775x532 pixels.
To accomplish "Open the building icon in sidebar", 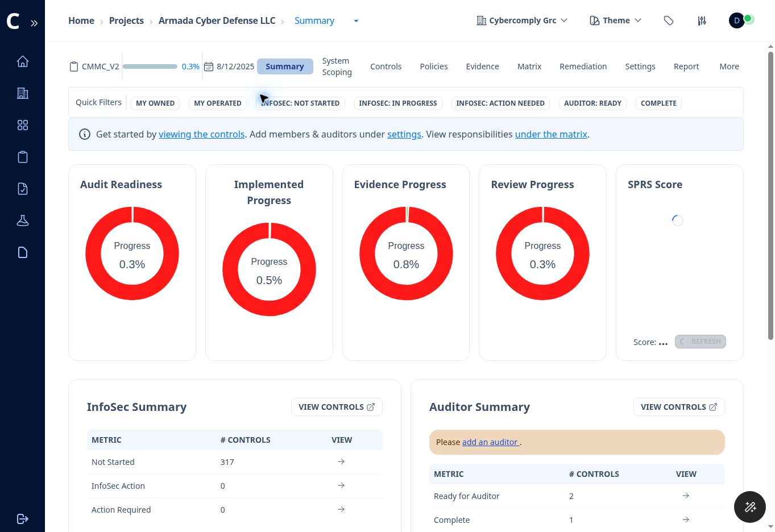I will (23, 93).
